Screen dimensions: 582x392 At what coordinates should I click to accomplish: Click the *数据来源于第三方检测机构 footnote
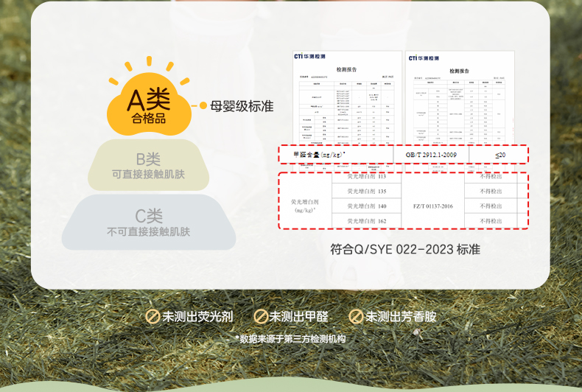point(290,339)
